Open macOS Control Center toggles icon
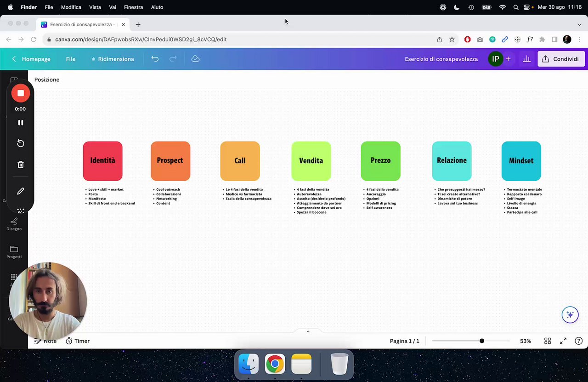 pos(527,7)
